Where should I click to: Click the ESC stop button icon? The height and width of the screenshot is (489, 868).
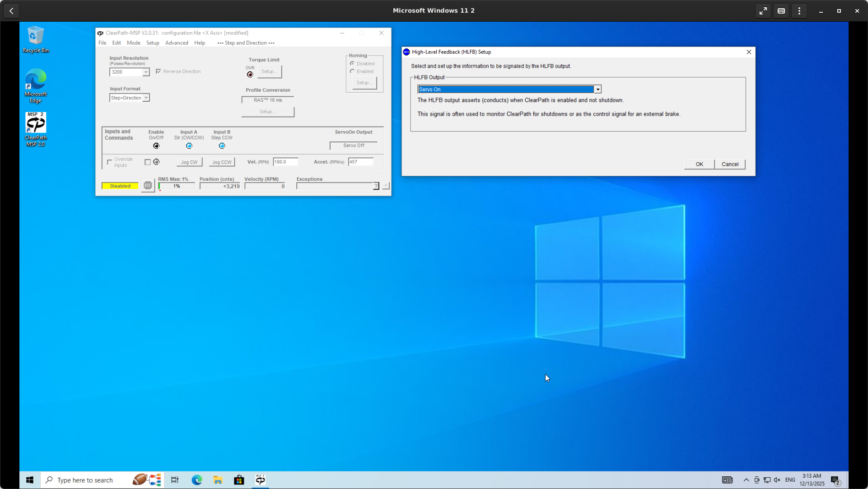148,186
